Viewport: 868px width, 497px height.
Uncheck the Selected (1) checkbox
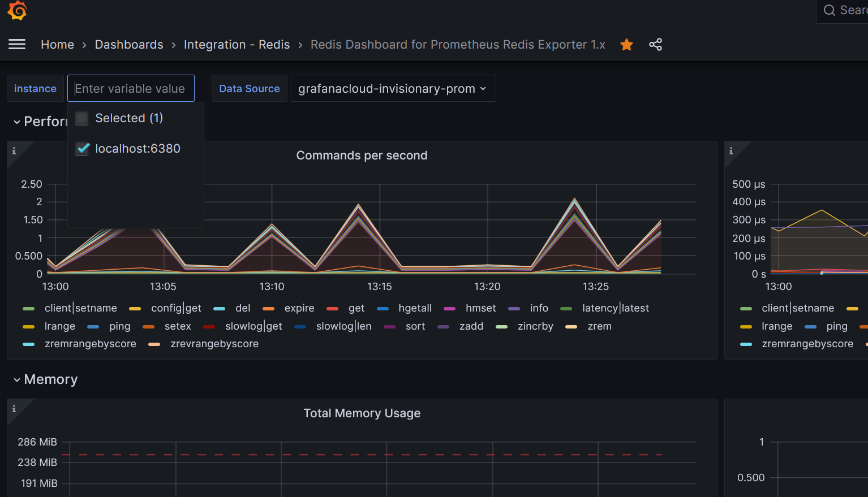click(x=81, y=118)
